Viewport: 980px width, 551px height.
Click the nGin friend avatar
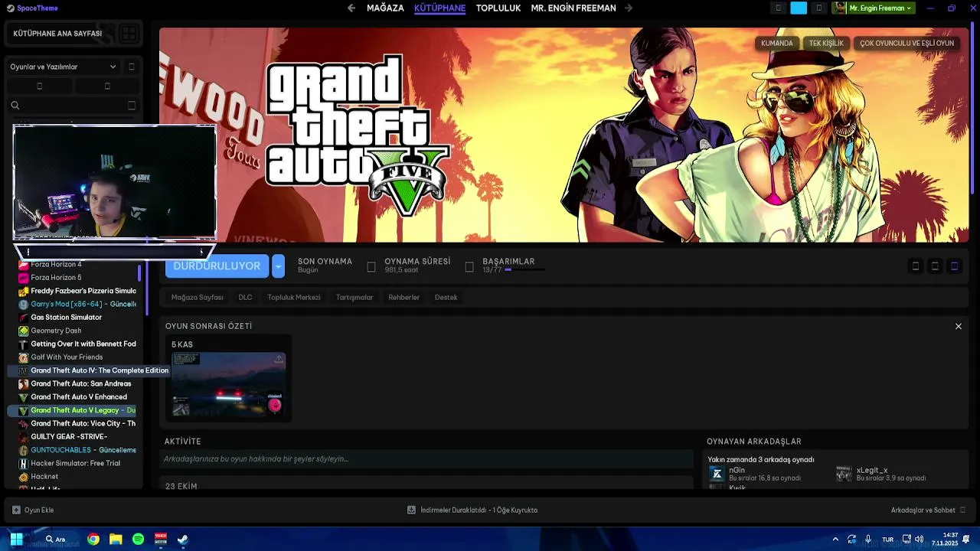717,474
